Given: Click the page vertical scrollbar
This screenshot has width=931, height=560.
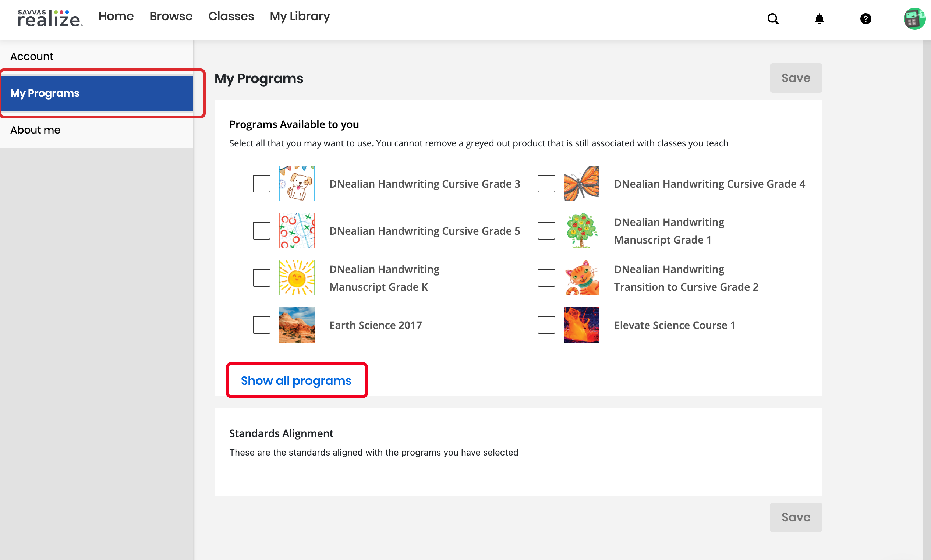Looking at the screenshot, I should (x=927, y=300).
